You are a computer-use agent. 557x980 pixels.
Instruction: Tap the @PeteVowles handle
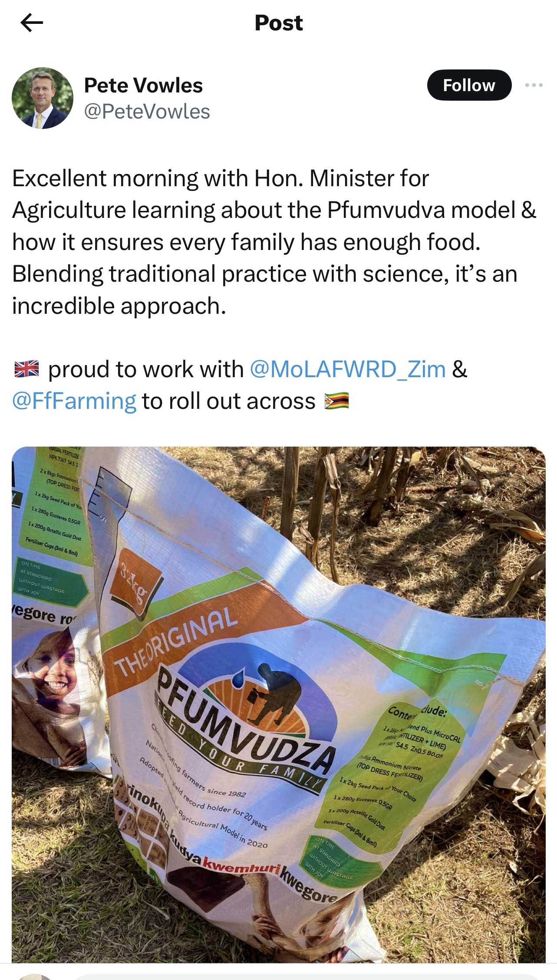[147, 112]
